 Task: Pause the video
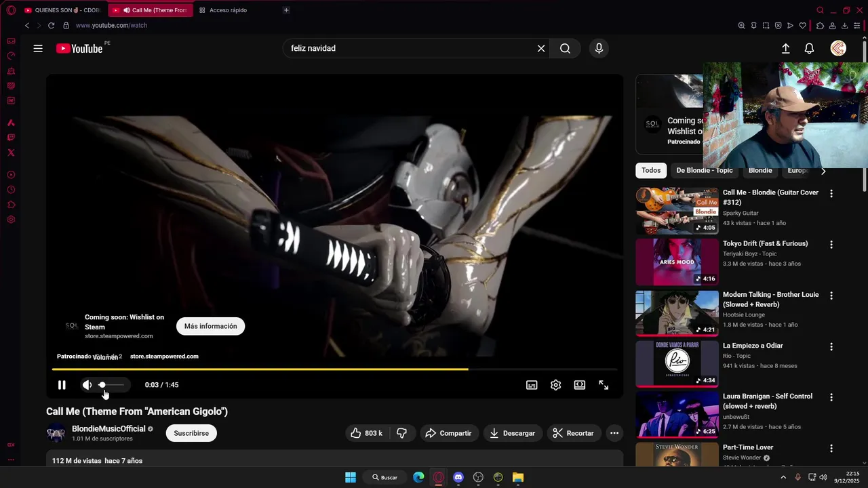62,385
